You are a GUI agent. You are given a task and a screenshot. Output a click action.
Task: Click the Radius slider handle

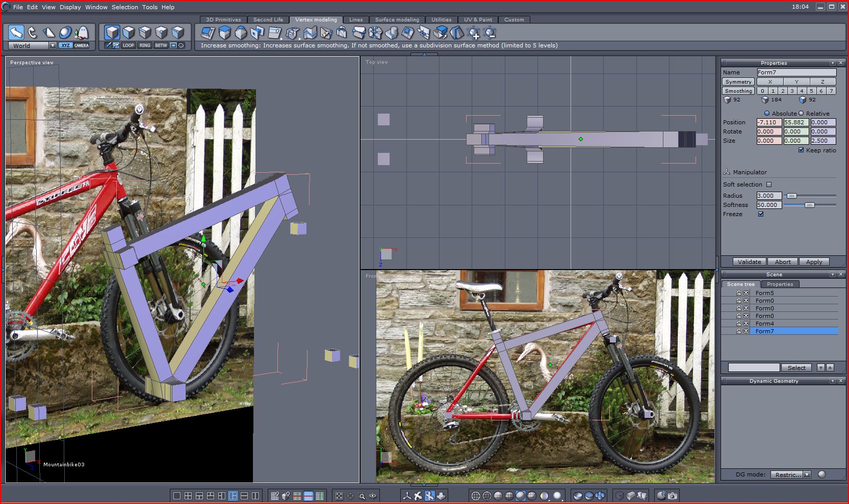click(x=791, y=196)
